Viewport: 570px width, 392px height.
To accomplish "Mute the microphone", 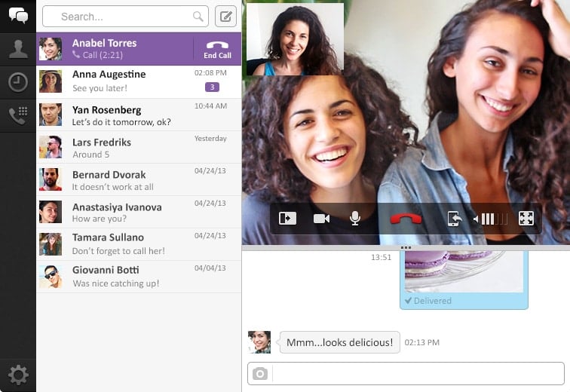I will (355, 219).
